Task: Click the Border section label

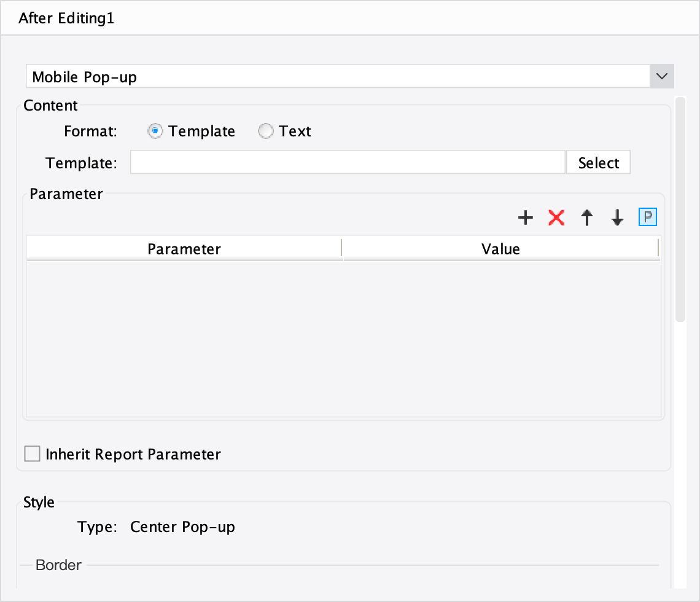Action: [x=58, y=565]
